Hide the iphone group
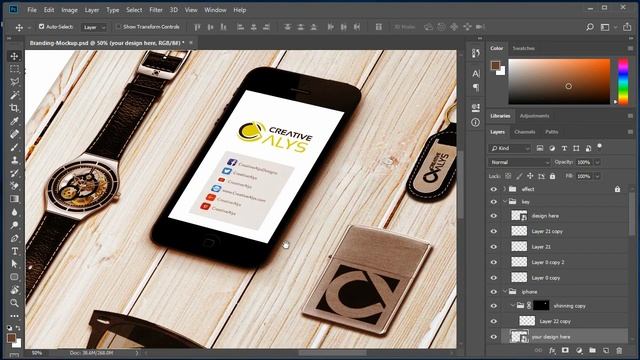The image size is (640, 360). [493, 291]
